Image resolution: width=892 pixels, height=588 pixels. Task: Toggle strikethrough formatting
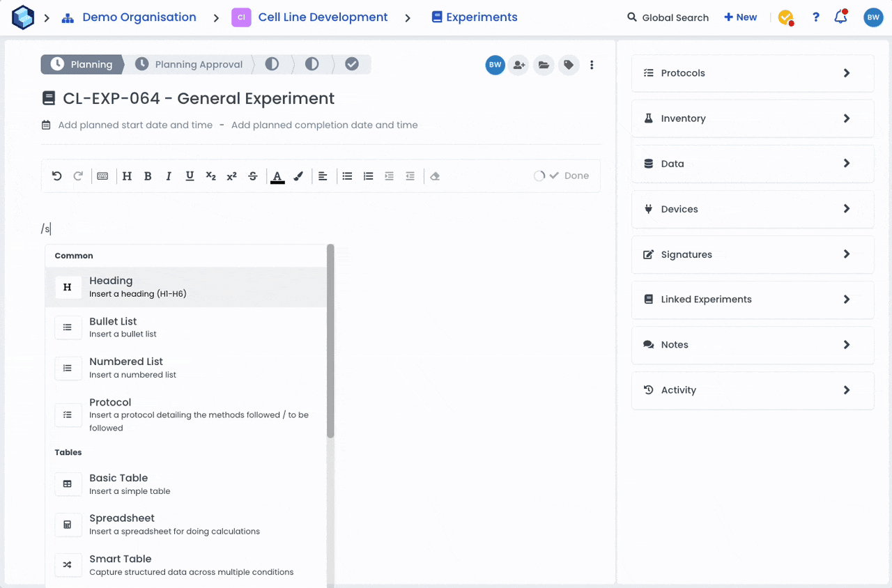pyautogui.click(x=253, y=176)
